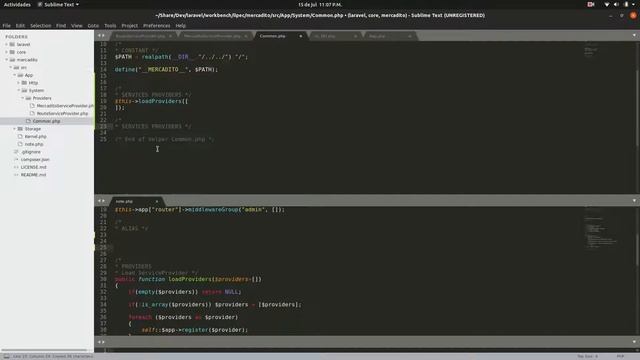Open LICENSE.md in sidebar
640x360 pixels.
coord(33,167)
